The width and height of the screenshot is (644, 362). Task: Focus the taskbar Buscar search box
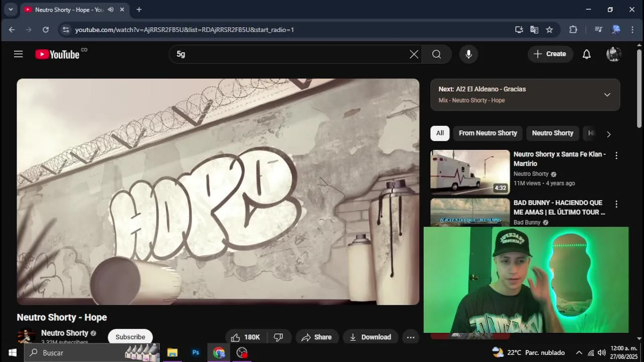[92, 352]
